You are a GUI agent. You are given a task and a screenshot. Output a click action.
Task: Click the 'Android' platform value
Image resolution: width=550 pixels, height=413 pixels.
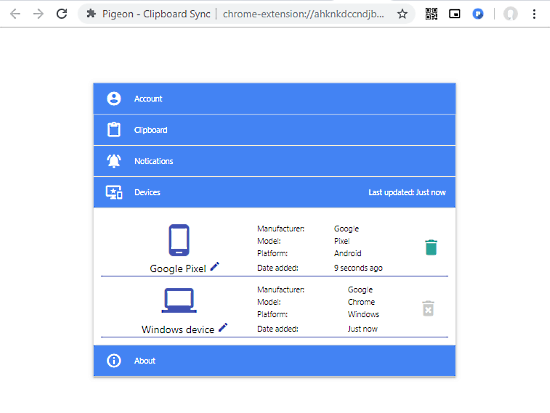[348, 253]
